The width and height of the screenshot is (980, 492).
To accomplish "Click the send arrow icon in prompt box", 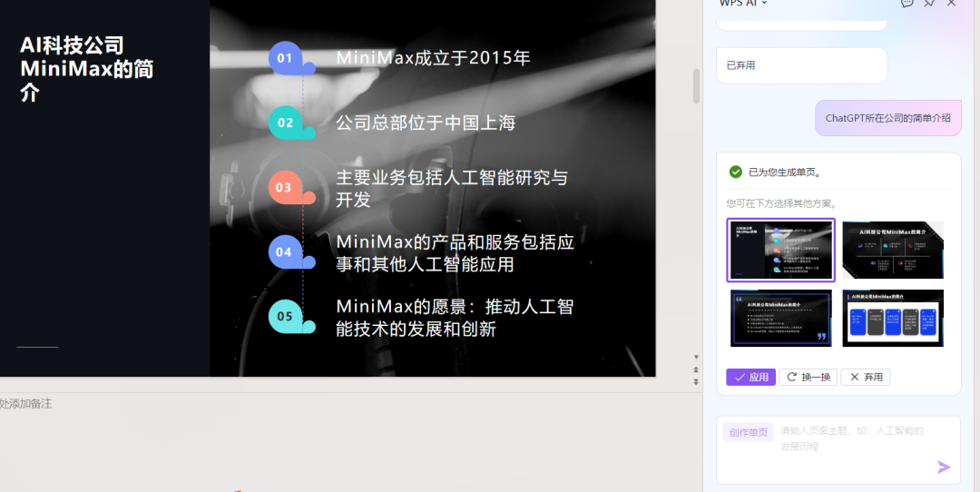I will coord(944,467).
